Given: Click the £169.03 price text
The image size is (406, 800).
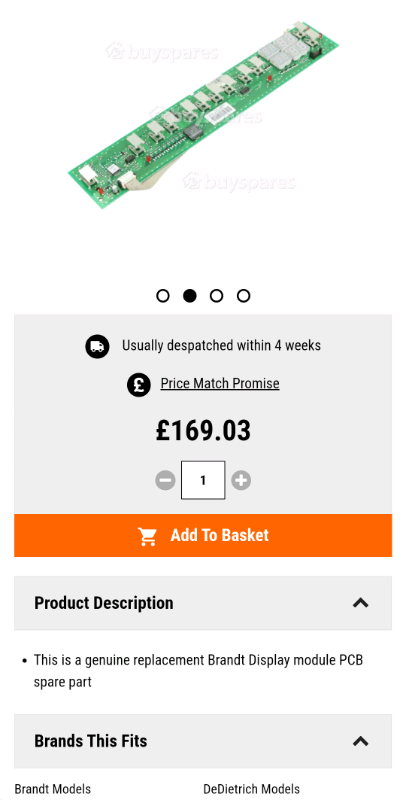Looking at the screenshot, I should (x=203, y=431).
